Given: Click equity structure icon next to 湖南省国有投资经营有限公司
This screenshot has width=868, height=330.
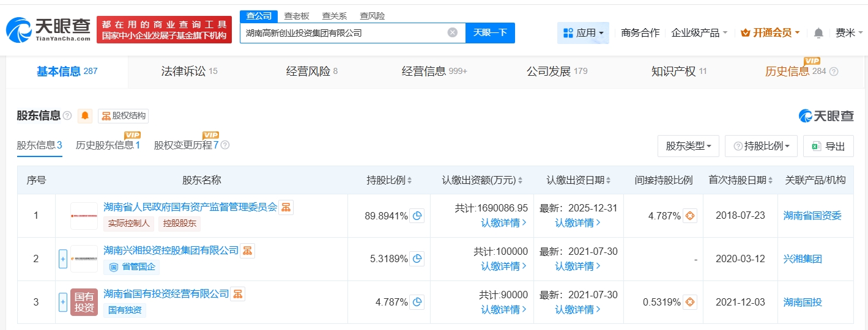Looking at the screenshot, I should coord(237,294).
